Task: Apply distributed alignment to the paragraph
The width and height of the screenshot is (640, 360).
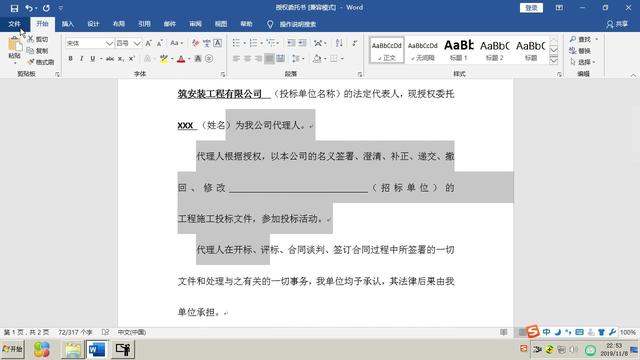Action: [x=280, y=59]
